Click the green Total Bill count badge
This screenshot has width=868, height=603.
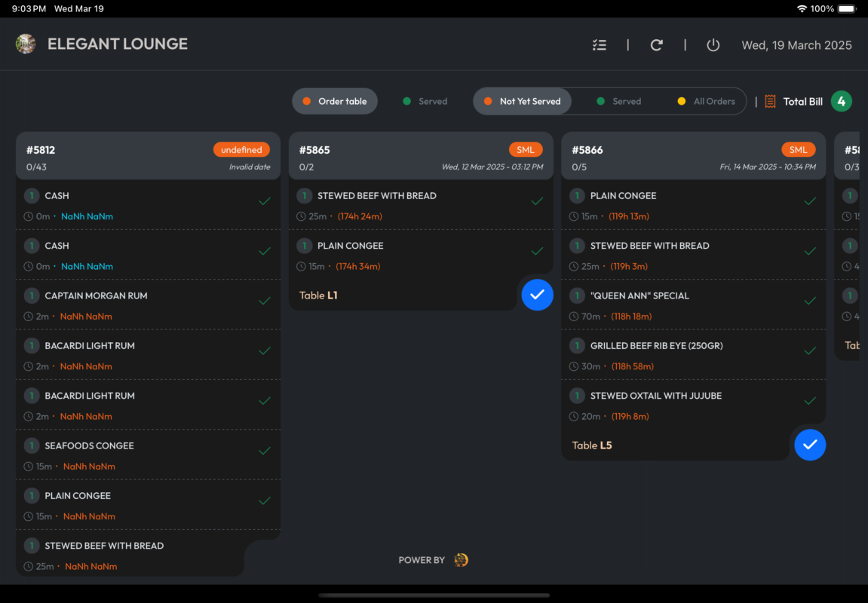coord(842,101)
